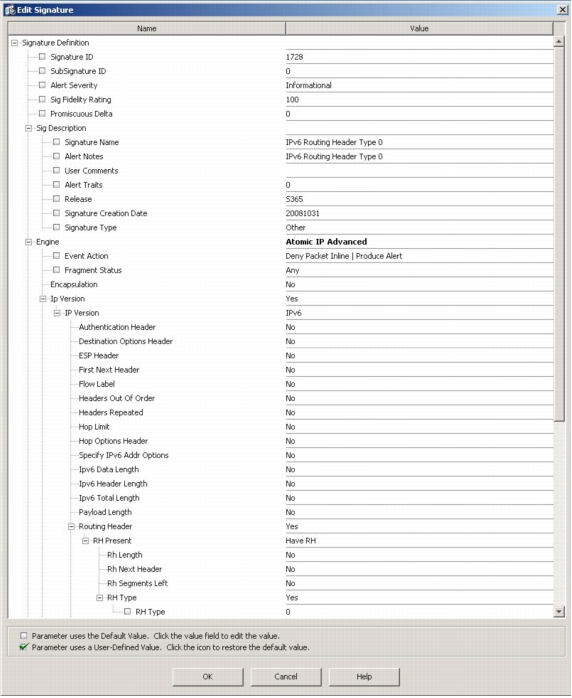The image size is (572, 698).
Task: Toggle the Alert Severity default-value checkbox
Action: coord(42,85)
